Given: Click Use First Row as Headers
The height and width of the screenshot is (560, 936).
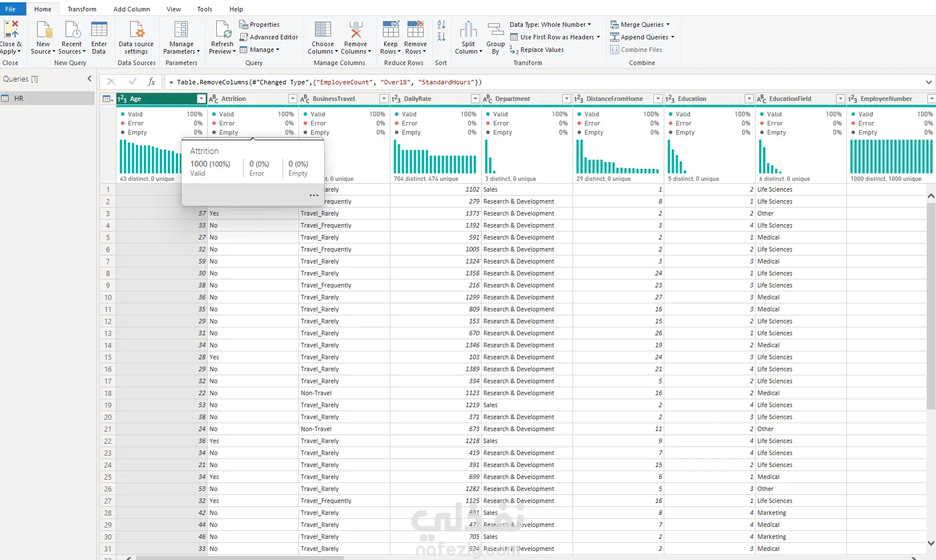Looking at the screenshot, I should 555,37.
